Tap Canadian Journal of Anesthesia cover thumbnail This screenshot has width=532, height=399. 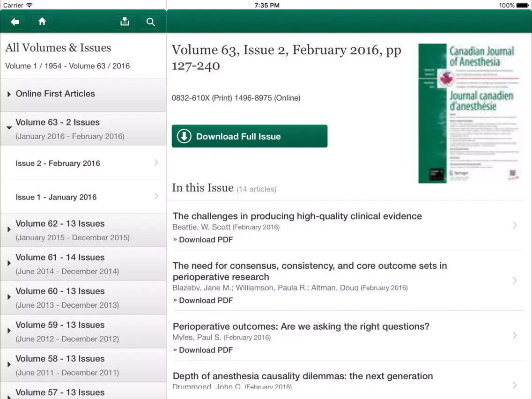[x=470, y=113]
